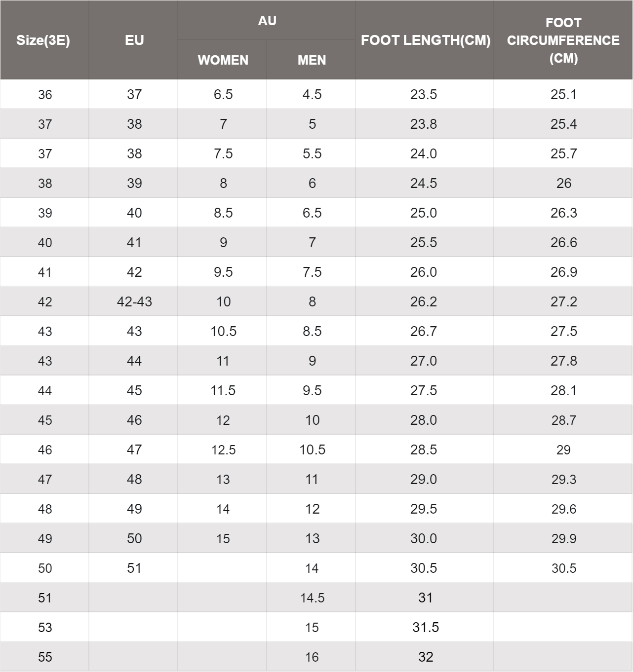
Task: Select circumference value 29 cell
Action: click(x=563, y=449)
